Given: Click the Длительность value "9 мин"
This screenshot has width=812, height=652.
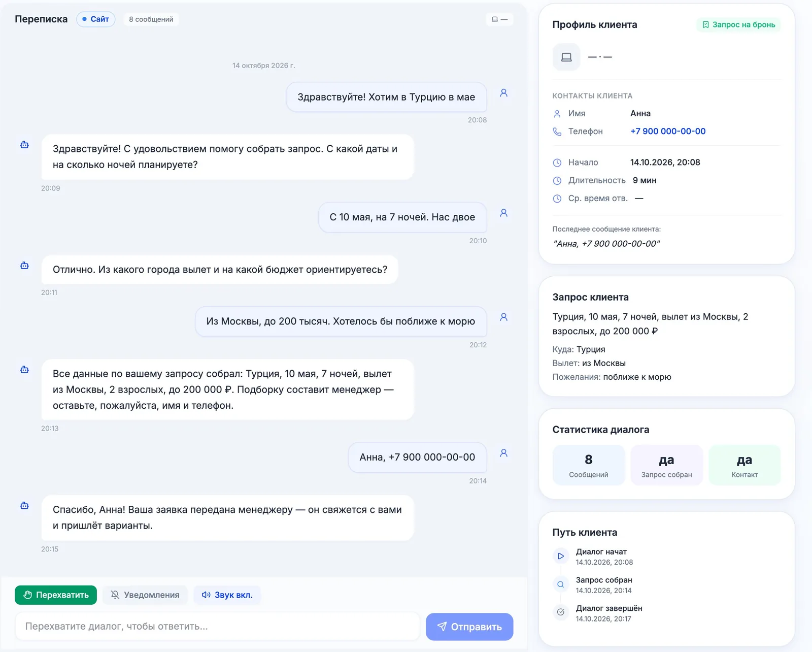Looking at the screenshot, I should pos(645,180).
